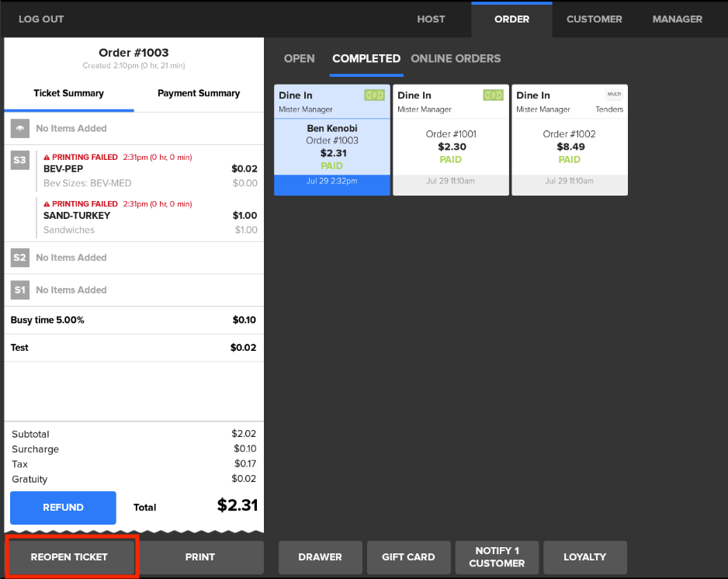
Task: Click the BEV-PEP printing failed warning icon
Action: (x=47, y=158)
